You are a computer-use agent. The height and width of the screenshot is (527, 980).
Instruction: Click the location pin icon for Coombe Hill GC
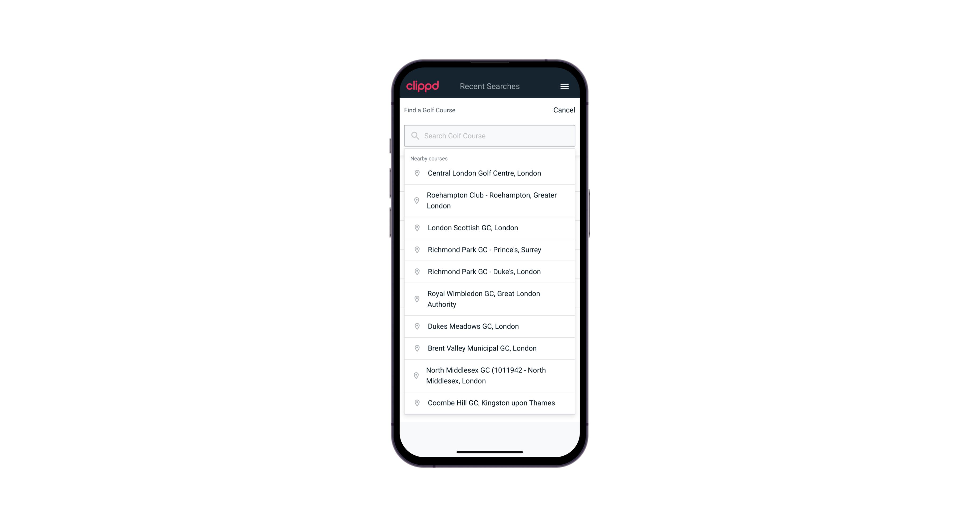[x=416, y=402]
